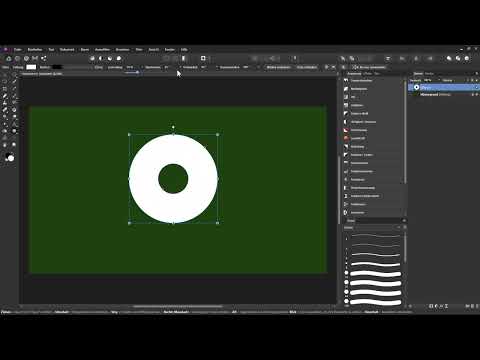Toggle visibility of the Hintergrund layer
The height and width of the screenshot is (360, 480).
(x=477, y=95)
